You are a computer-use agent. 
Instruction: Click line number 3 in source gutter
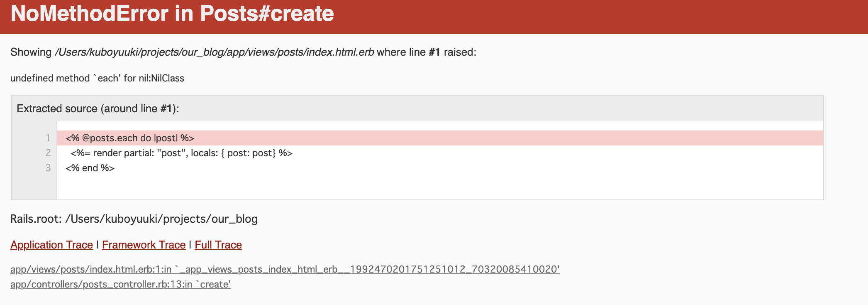click(x=49, y=168)
